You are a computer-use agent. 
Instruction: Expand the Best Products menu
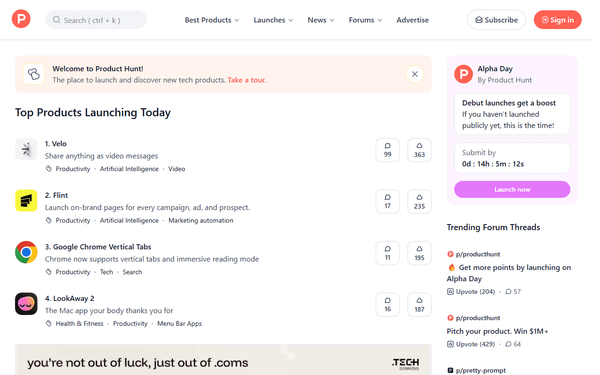click(212, 20)
